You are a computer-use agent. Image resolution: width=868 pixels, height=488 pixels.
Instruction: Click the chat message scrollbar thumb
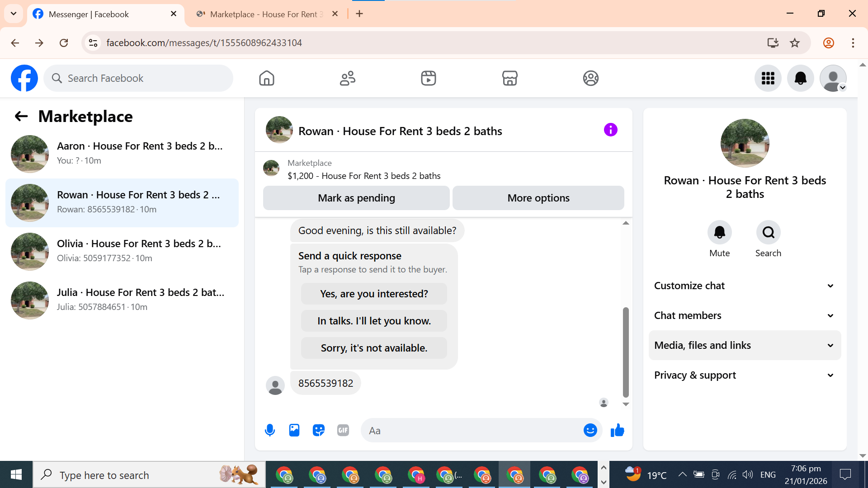click(626, 352)
